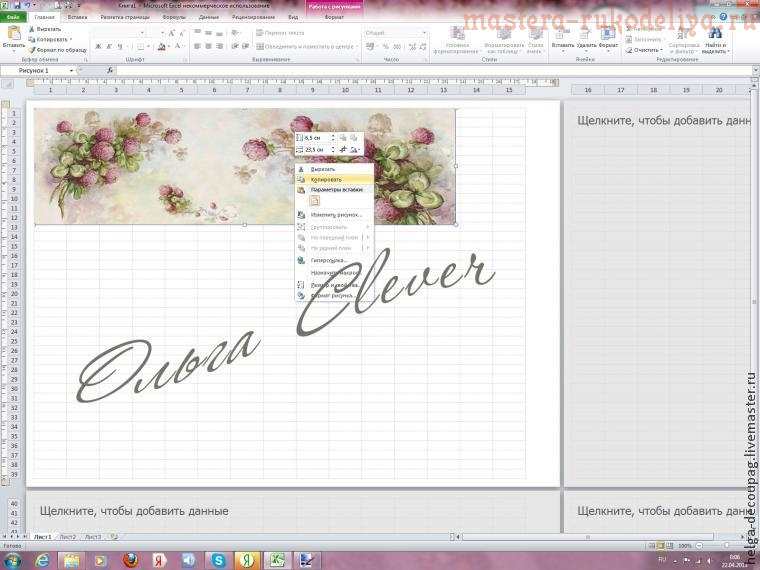Click Сортировка и фильтр icon
The image size is (760, 570).
coord(684,33)
